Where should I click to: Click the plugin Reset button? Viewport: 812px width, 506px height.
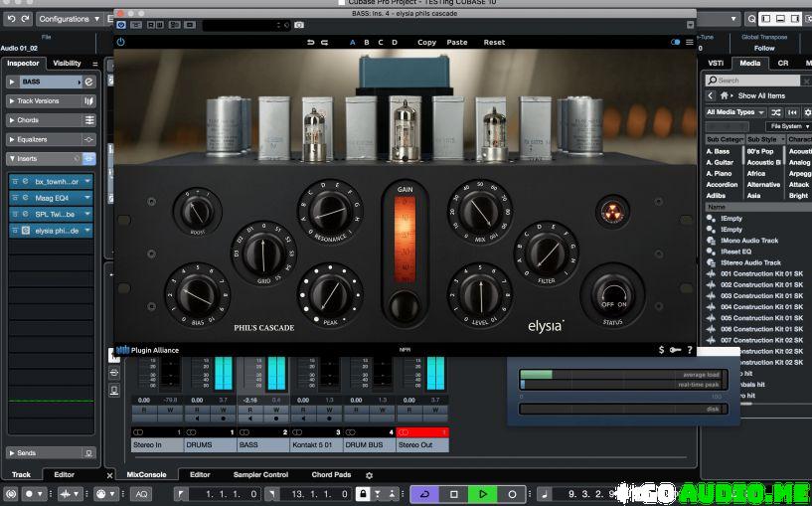pos(494,43)
